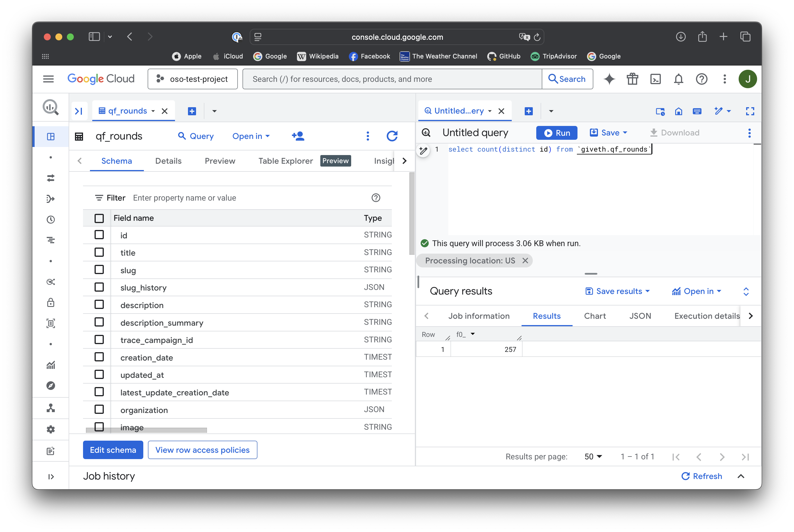Switch to the Details tab

pyautogui.click(x=168, y=161)
